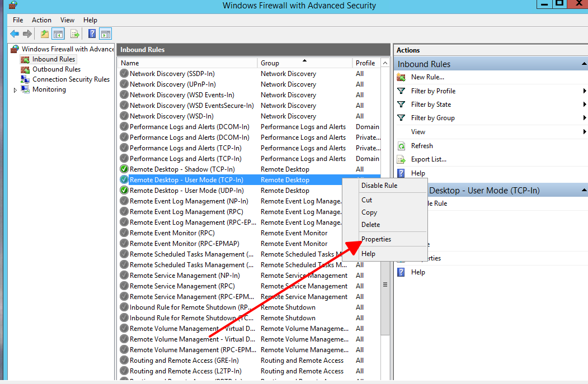The height and width of the screenshot is (384, 588).
Task: Click the Up one level folder icon
Action: [45, 34]
